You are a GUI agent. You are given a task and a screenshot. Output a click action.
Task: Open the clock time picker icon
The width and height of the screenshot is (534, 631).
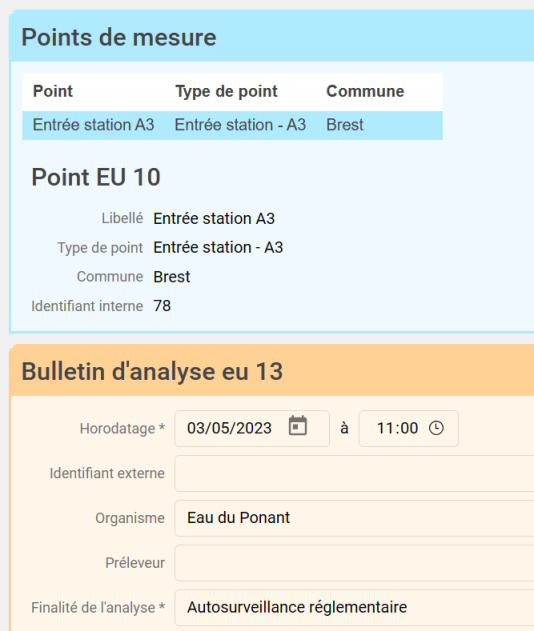coord(436,428)
